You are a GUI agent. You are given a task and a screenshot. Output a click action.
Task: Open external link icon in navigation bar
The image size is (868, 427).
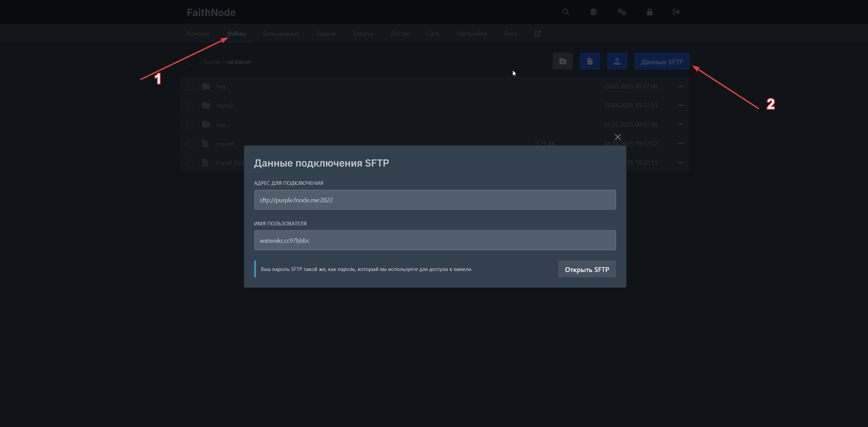537,34
